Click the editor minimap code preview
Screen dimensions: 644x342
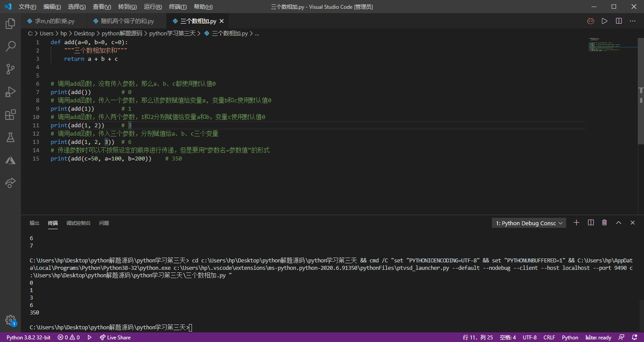point(608,45)
